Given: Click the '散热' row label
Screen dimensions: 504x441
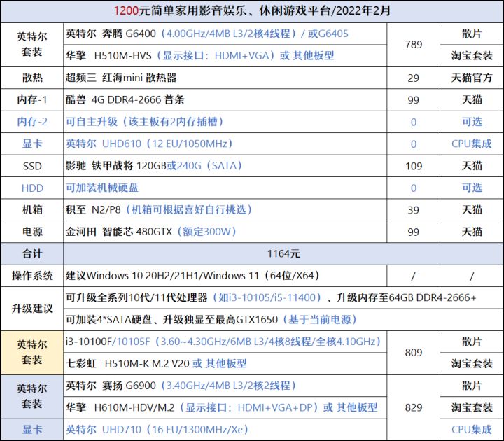Looking at the screenshot, I should click(x=32, y=78).
